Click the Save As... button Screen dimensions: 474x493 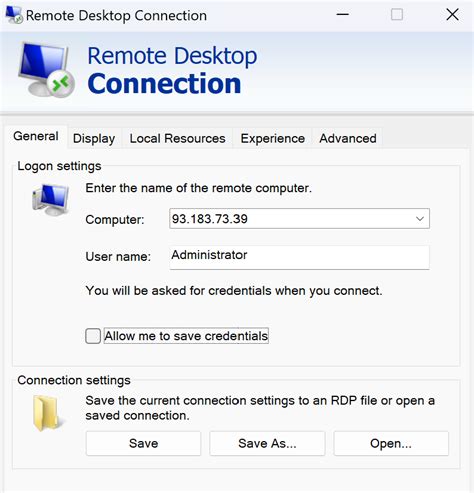click(267, 443)
